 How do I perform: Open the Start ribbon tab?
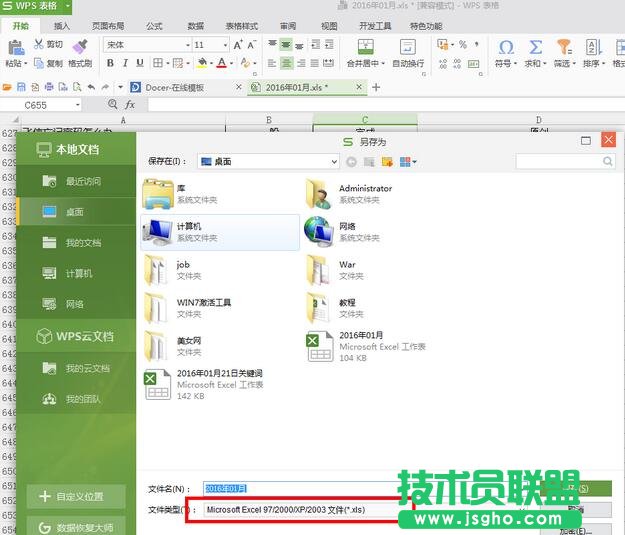20,26
